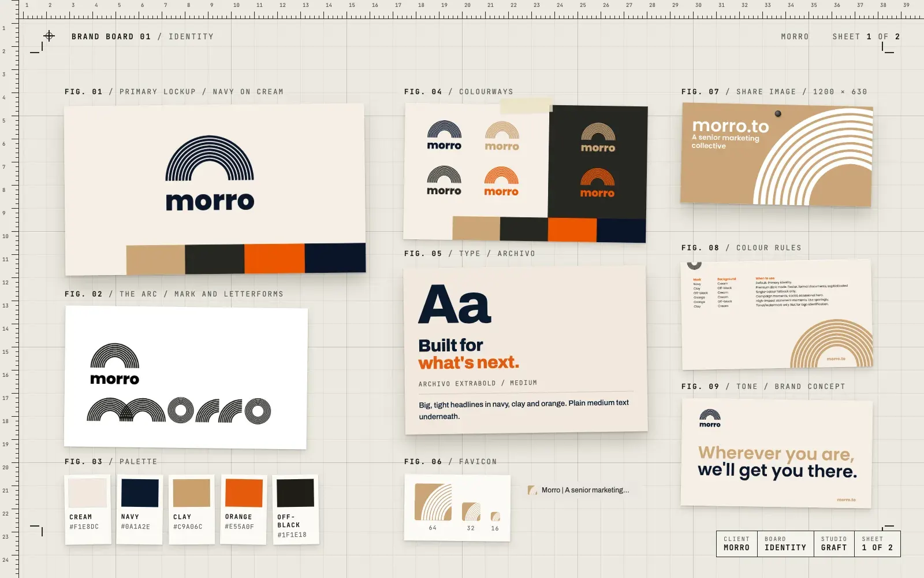Click the large navy arc logo in primary lockup
The image size is (924, 578).
pyautogui.click(x=210, y=159)
